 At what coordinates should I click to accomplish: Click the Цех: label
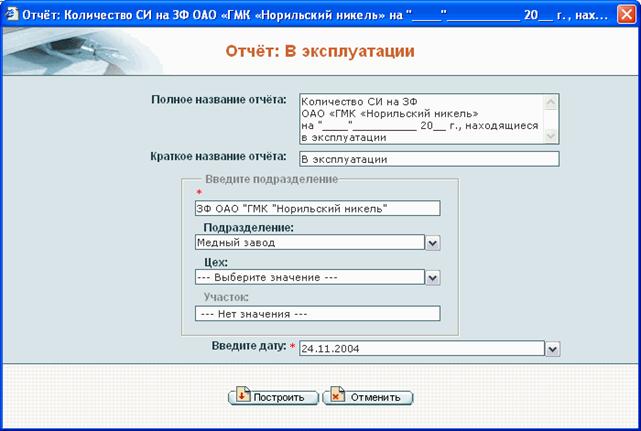(x=216, y=262)
